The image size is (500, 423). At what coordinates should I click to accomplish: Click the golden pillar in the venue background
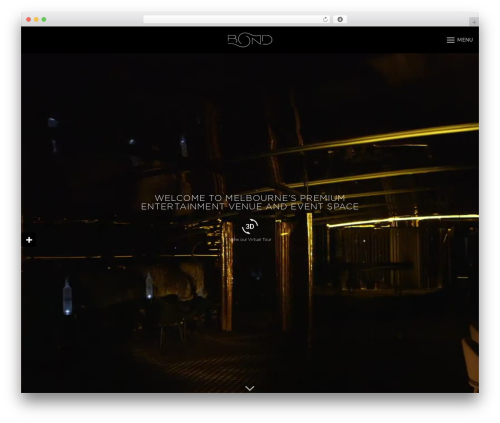[x=227, y=276]
